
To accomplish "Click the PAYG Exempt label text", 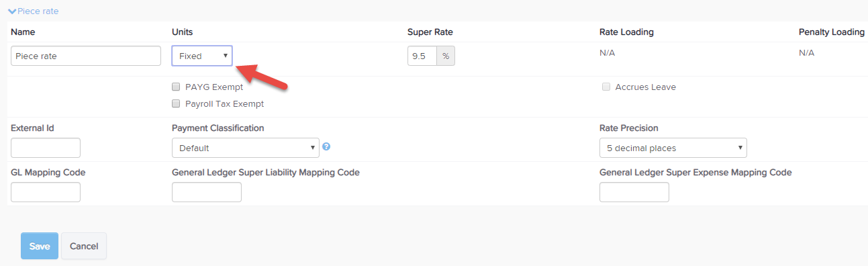I will pyautogui.click(x=214, y=87).
